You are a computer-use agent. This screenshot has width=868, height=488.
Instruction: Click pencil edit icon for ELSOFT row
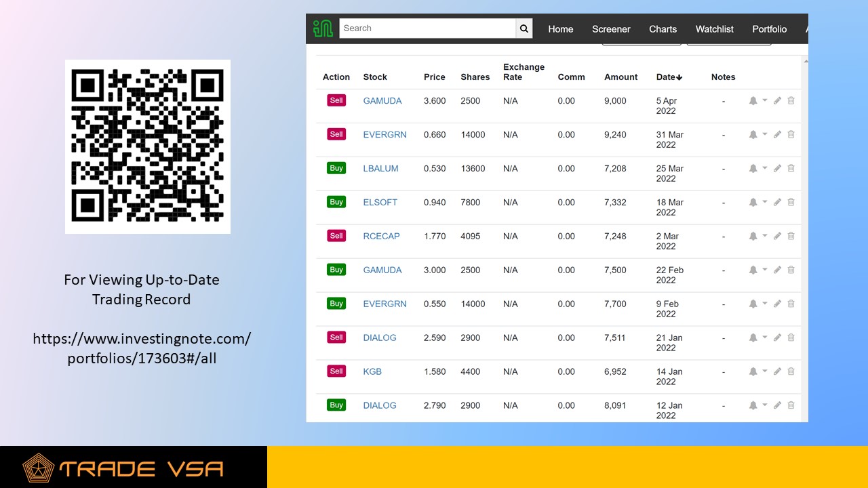[777, 202]
